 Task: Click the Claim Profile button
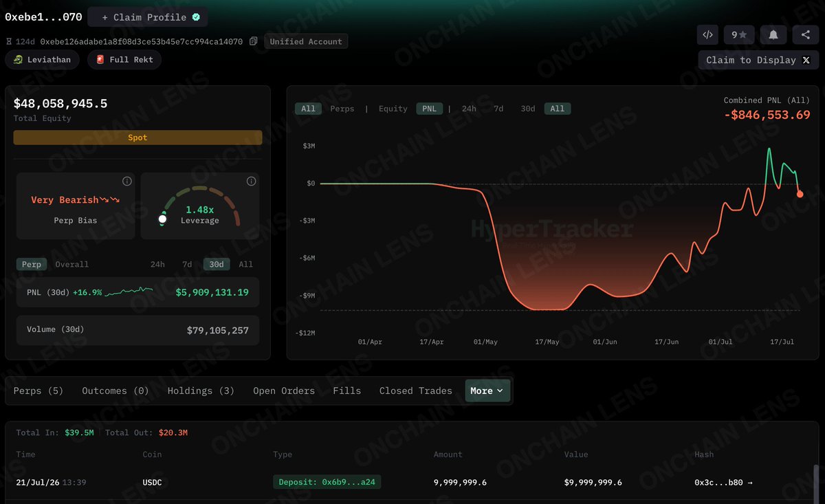(148, 17)
